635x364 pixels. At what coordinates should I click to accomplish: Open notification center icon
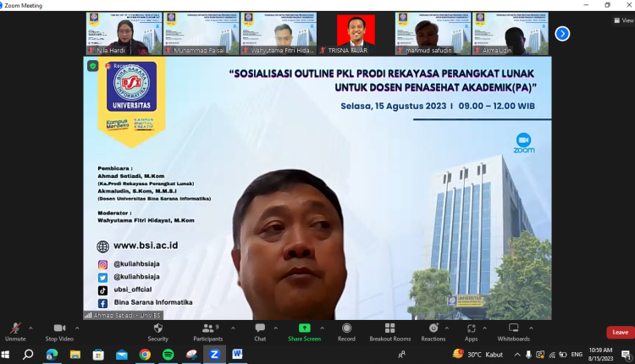(x=626, y=355)
